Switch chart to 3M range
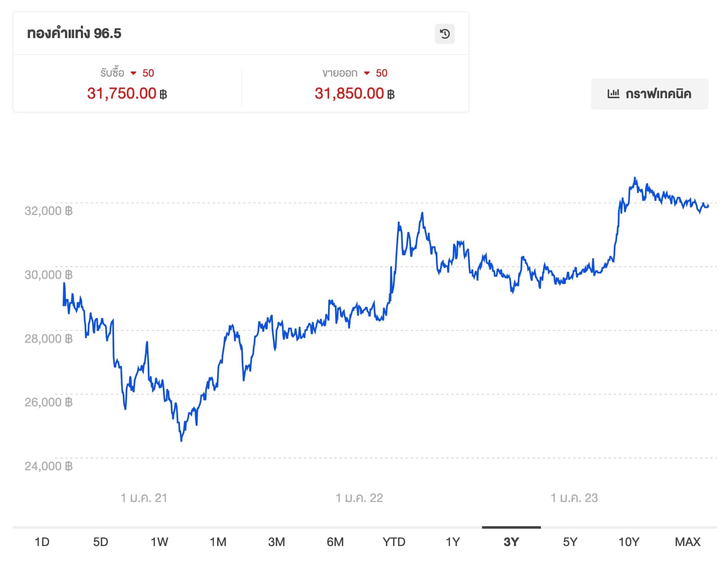728x563 pixels. [x=277, y=542]
